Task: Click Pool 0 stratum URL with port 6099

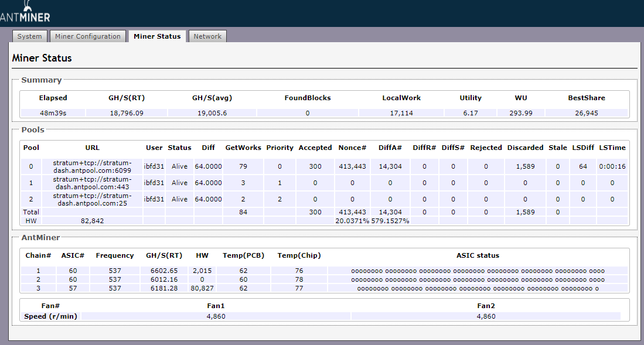Action: pyautogui.click(x=92, y=166)
